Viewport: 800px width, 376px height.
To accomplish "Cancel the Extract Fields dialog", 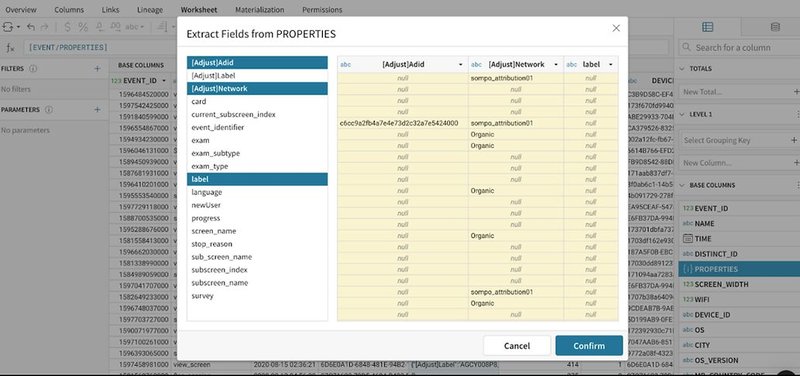I will click(x=517, y=345).
